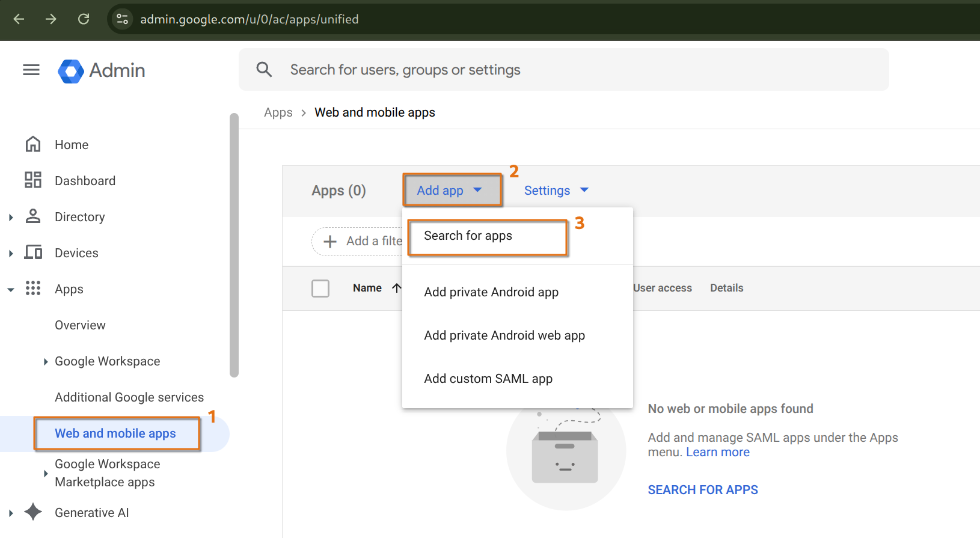Choose Add private Android web app
Viewport: 980px width, 538px height.
[504, 335]
